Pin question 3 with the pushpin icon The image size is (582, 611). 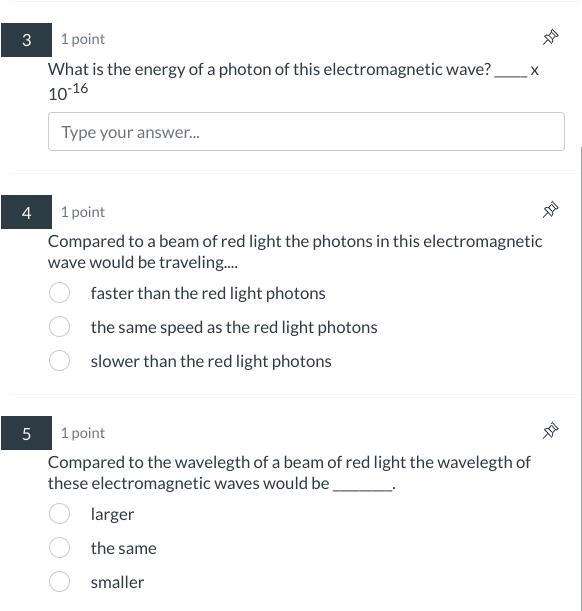(550, 37)
